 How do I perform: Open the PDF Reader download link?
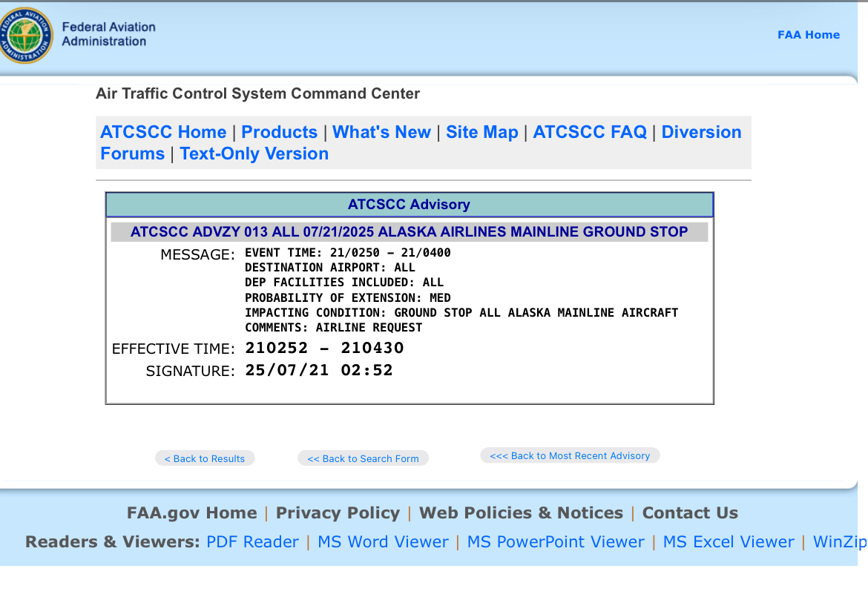click(252, 542)
